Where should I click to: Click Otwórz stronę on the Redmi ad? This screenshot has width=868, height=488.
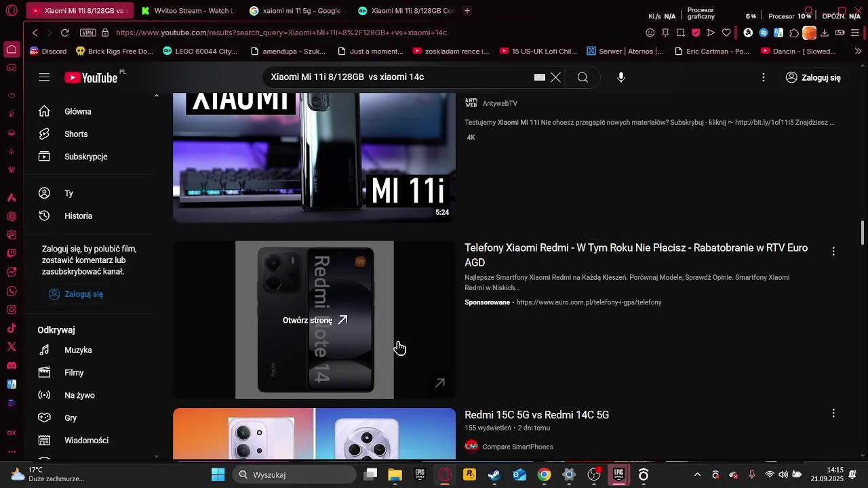(x=315, y=320)
